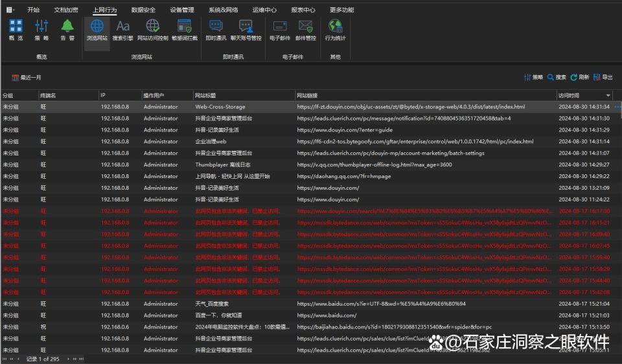Sort by the 网站标题 column header
622x364 pixels.
click(244, 96)
